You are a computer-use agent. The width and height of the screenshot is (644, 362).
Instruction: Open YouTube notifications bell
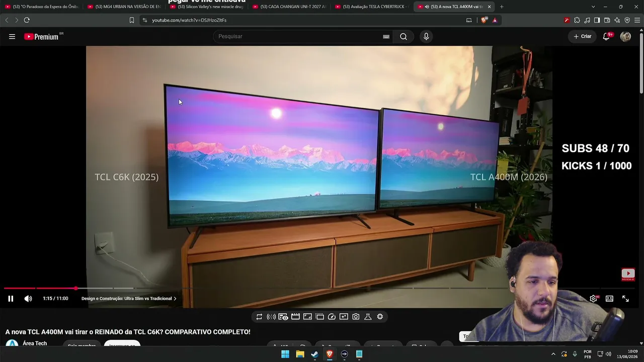[x=606, y=37]
